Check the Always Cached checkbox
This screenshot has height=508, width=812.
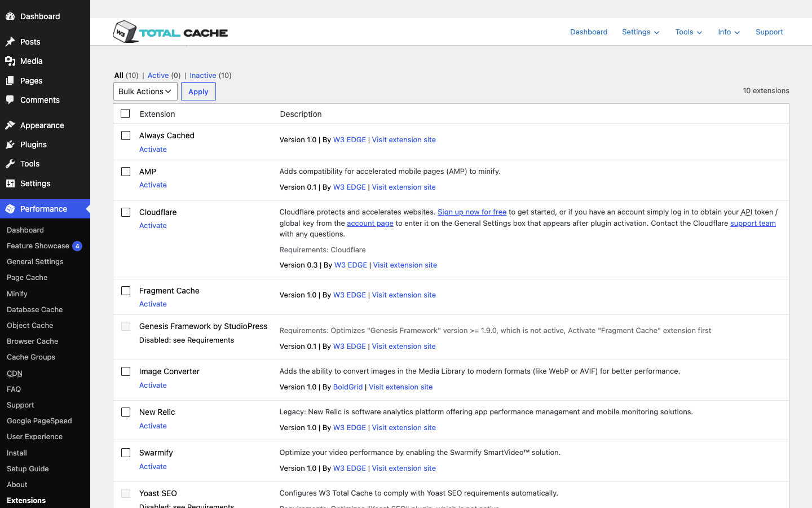point(126,135)
